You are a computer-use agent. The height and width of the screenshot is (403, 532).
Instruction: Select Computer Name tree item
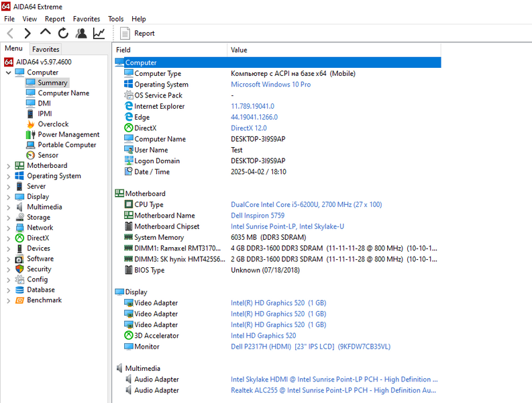(64, 93)
